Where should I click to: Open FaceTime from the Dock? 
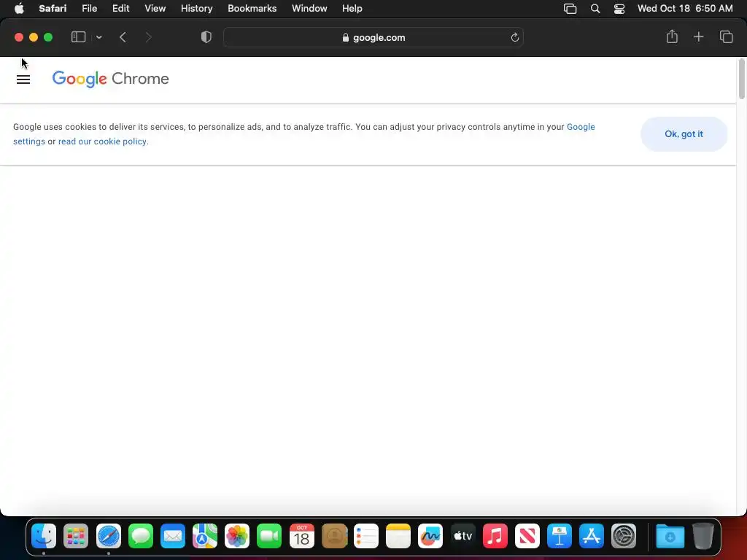click(269, 536)
